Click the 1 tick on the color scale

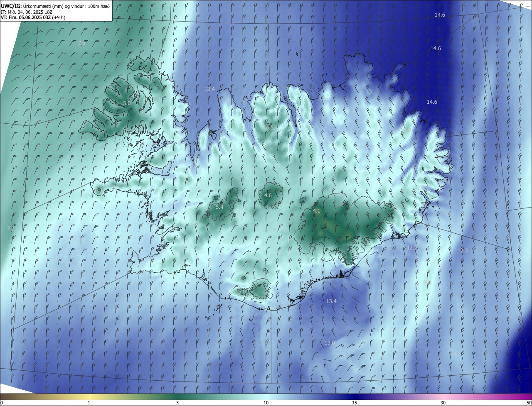89,403
